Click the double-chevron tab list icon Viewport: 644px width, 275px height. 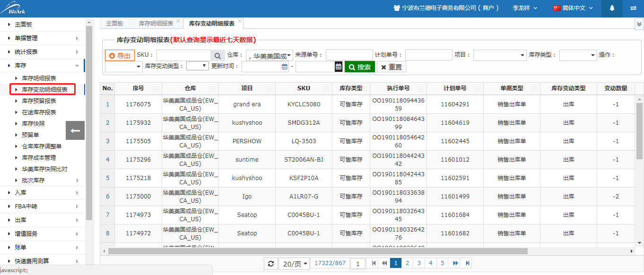click(x=639, y=23)
